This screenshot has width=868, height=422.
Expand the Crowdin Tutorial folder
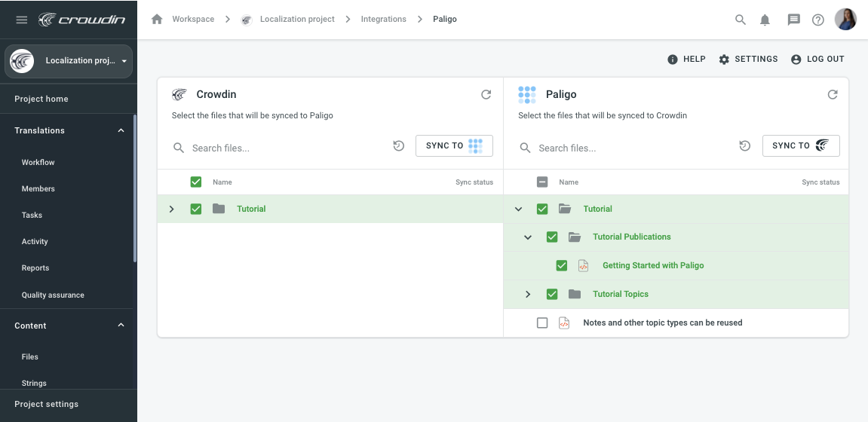coord(172,209)
